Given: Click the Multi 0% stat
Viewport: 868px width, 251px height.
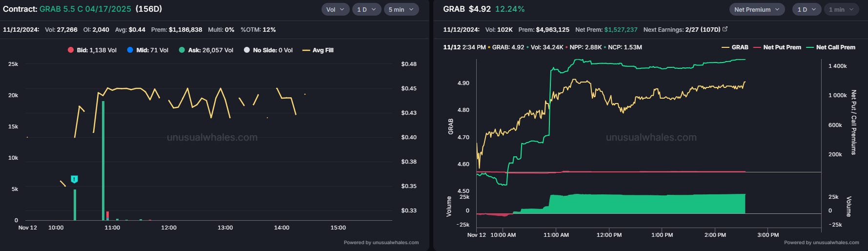Looking at the screenshot, I should click(221, 30).
